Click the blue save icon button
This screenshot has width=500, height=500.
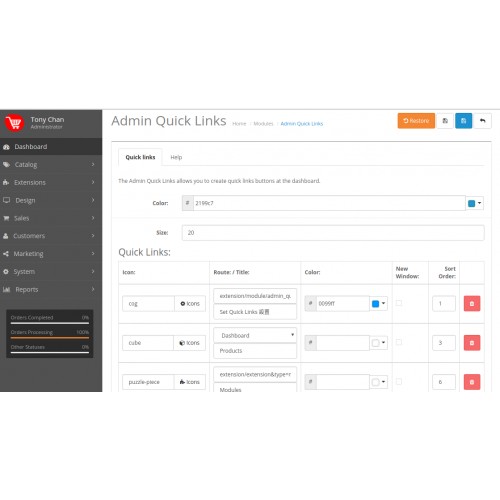pos(463,121)
